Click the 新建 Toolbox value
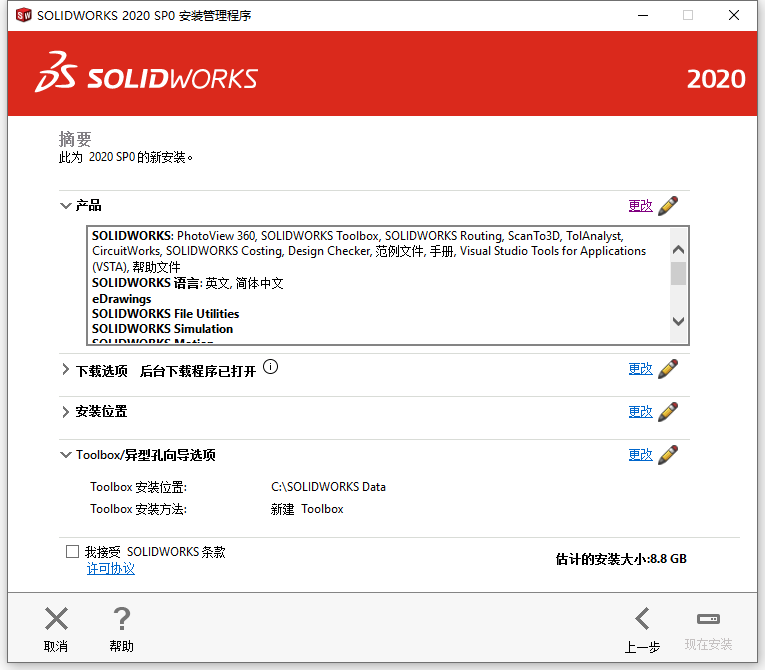This screenshot has width=765, height=670. pos(307,509)
